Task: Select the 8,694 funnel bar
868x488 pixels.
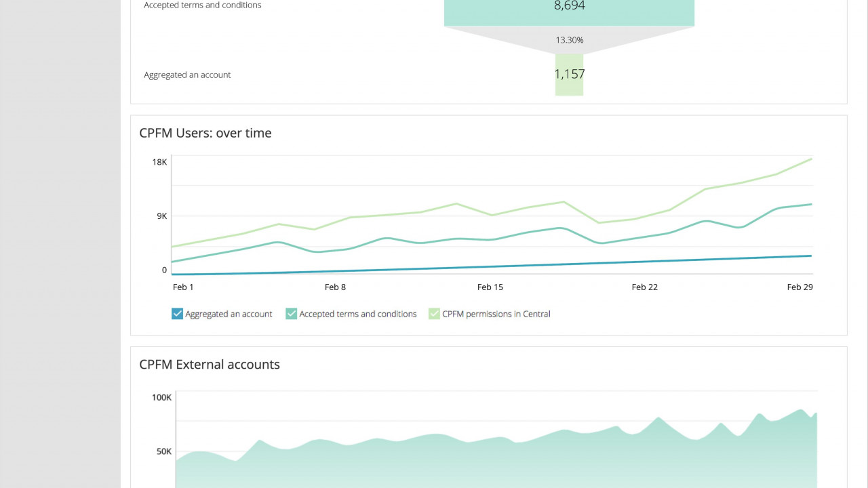Action: pos(569,12)
